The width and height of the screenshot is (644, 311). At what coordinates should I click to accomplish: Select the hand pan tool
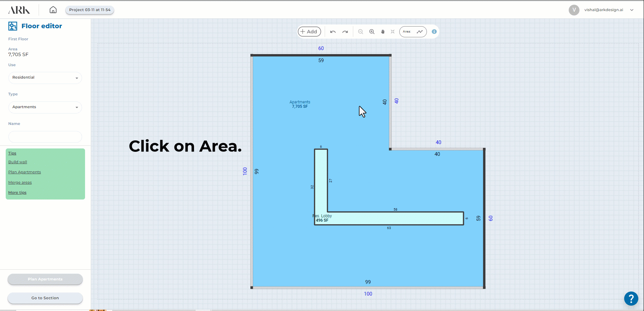[x=383, y=32]
